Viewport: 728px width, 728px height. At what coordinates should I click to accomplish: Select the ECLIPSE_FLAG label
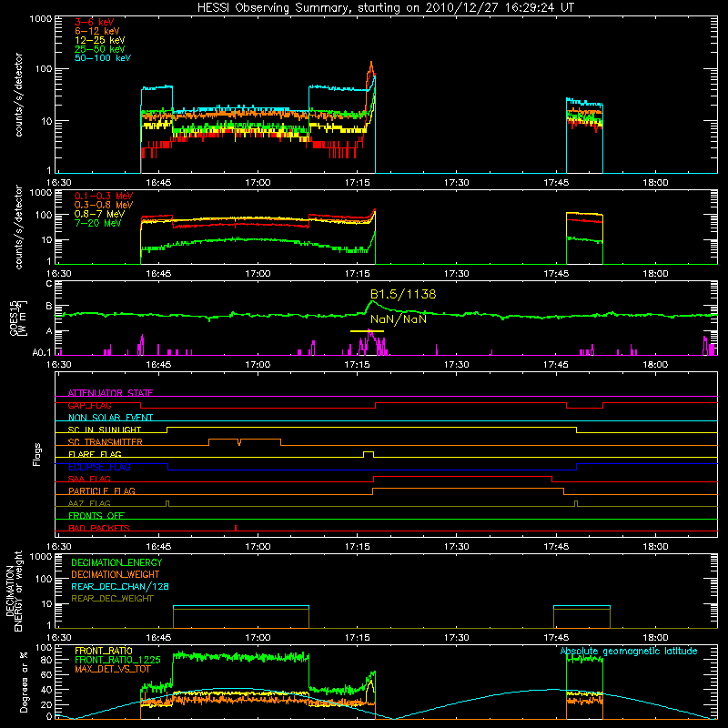(99, 467)
